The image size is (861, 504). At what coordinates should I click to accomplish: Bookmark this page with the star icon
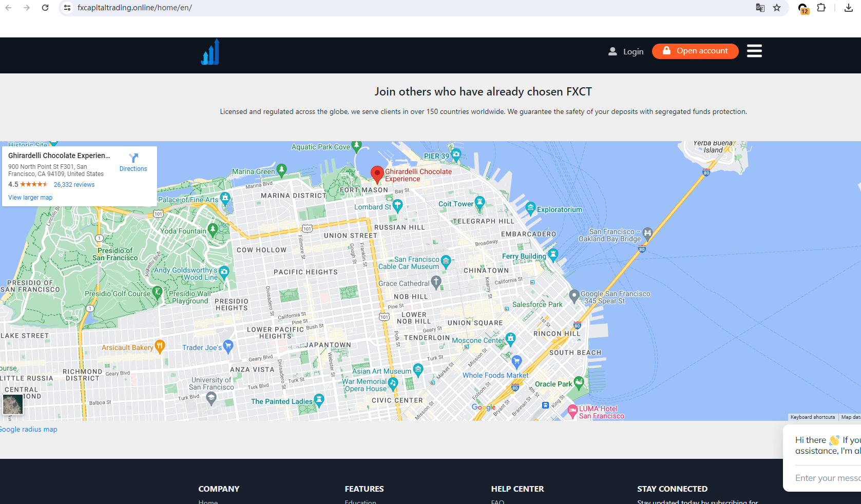(777, 8)
